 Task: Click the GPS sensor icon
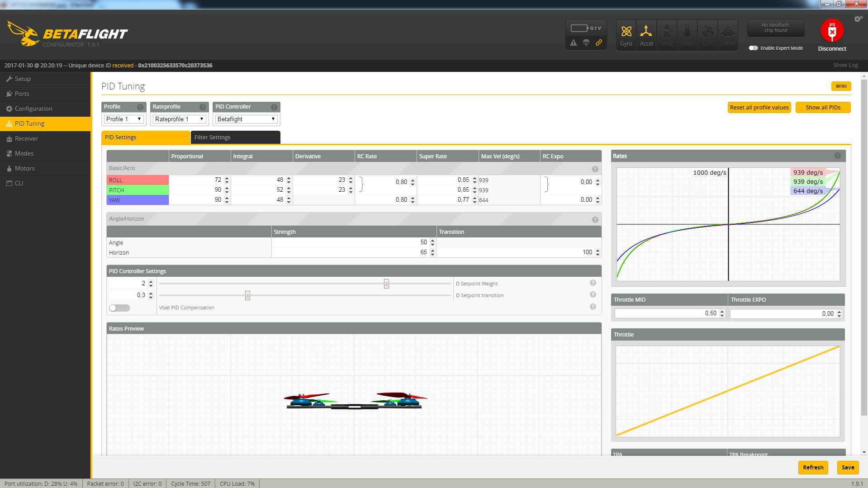coord(708,35)
